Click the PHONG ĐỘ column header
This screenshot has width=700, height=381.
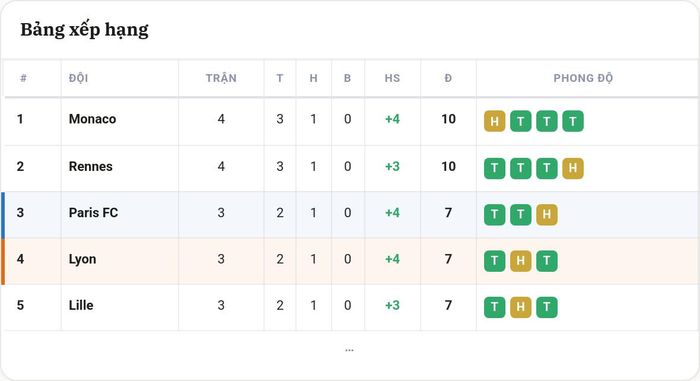pos(583,78)
